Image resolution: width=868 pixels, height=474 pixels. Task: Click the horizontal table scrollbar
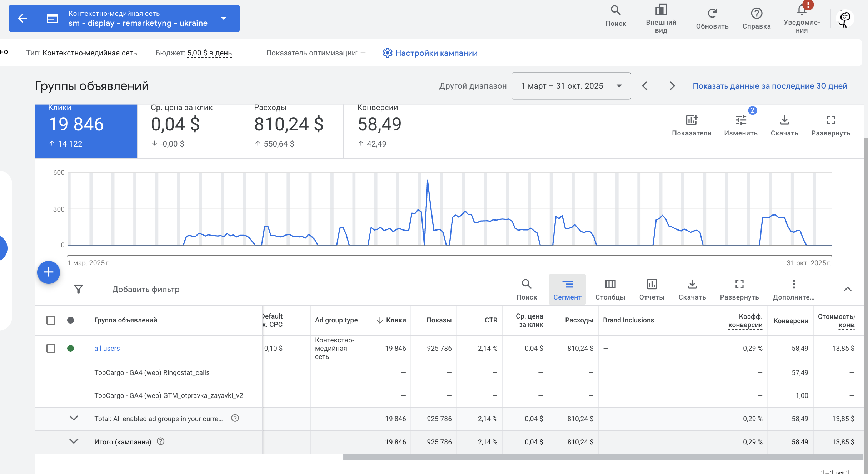tap(603, 457)
